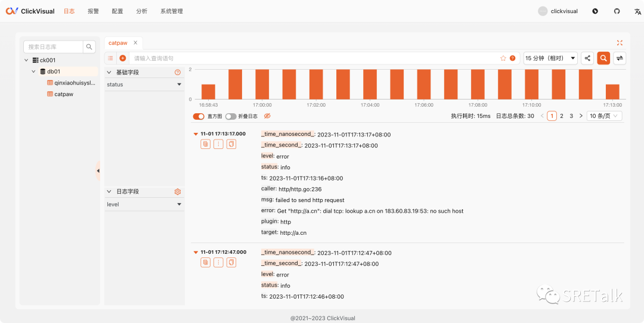Click "failed to send http request" msg value
644x323 pixels.
[x=310, y=200]
